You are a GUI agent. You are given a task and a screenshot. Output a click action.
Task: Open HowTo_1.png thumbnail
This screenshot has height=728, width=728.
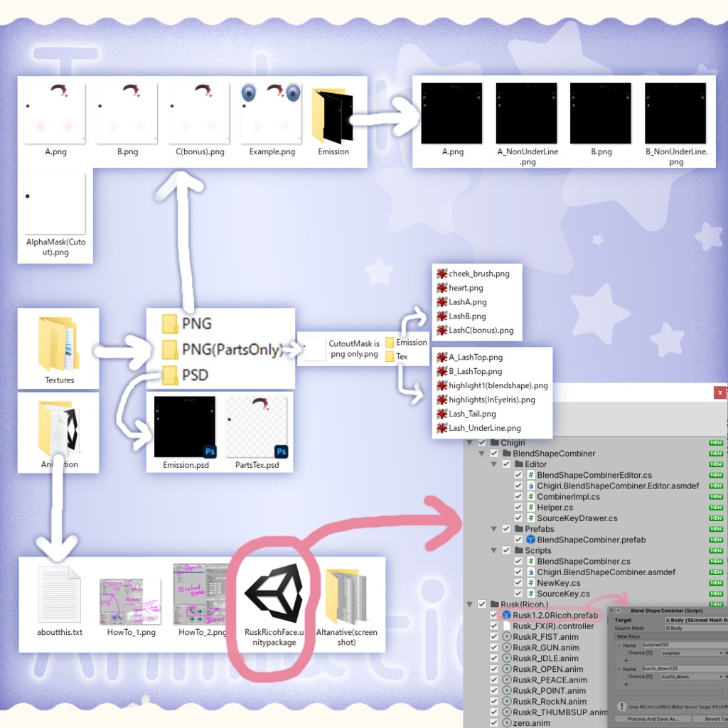click(131, 601)
